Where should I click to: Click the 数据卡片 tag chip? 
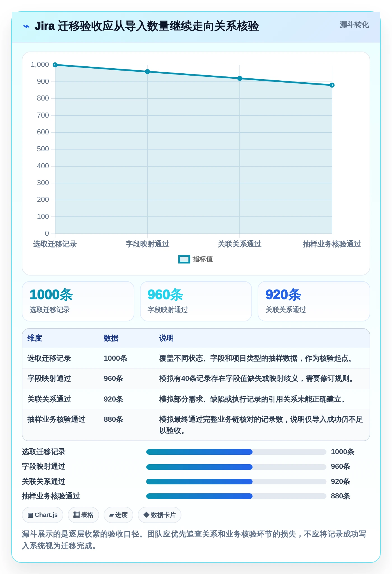(x=160, y=515)
